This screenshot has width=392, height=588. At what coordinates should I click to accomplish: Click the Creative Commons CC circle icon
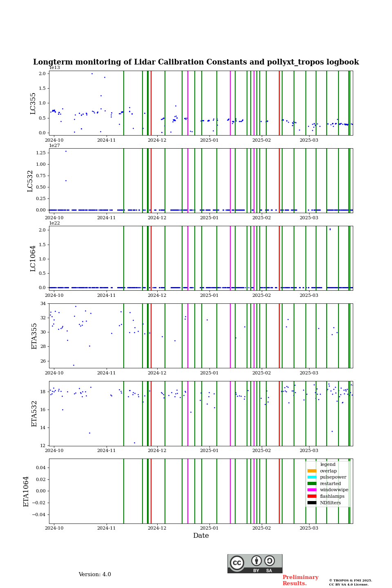click(x=237, y=563)
